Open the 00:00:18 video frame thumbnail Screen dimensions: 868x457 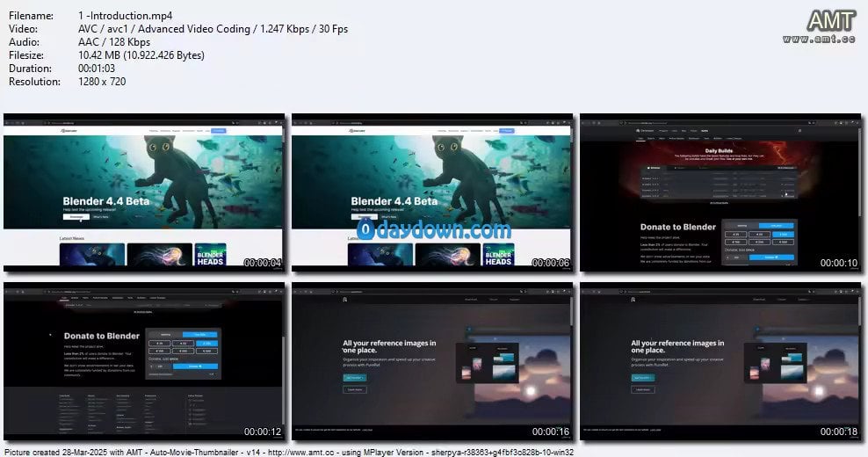coord(720,362)
